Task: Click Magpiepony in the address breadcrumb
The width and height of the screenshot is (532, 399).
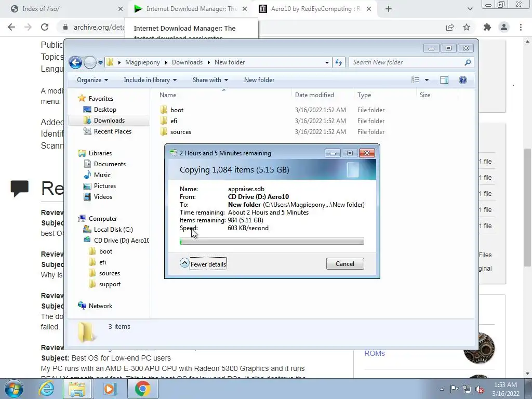Action: 142,62
